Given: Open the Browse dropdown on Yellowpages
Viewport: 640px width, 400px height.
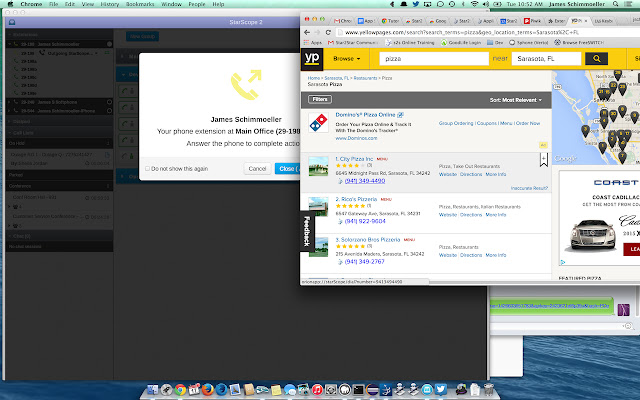Looking at the screenshot, I should [347, 59].
